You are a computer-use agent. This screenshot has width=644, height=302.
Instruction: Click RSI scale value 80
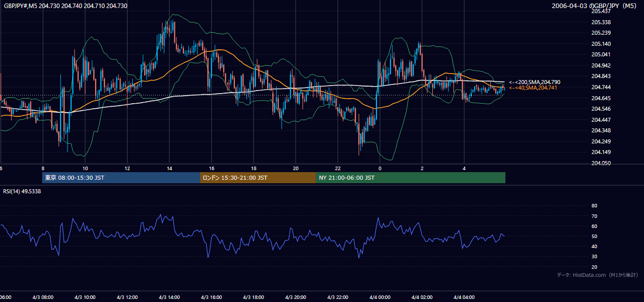(x=594, y=206)
